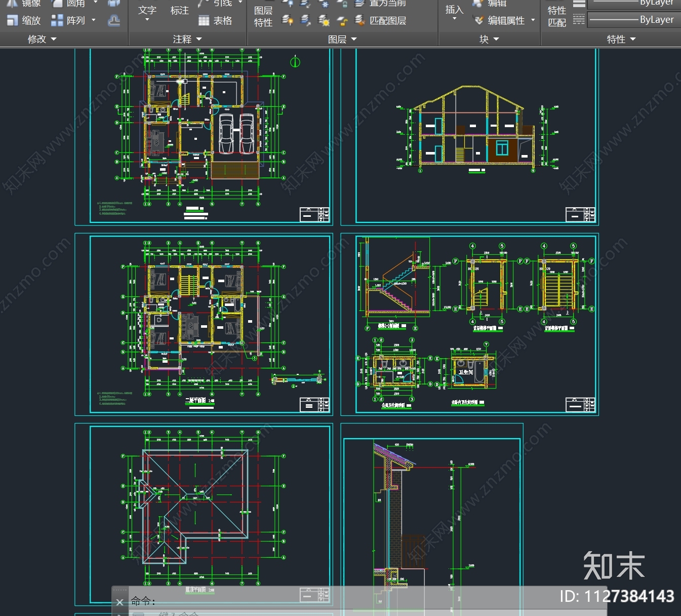Insert a table with 表格 tool
Screen dimensions: 681x616
point(215,21)
